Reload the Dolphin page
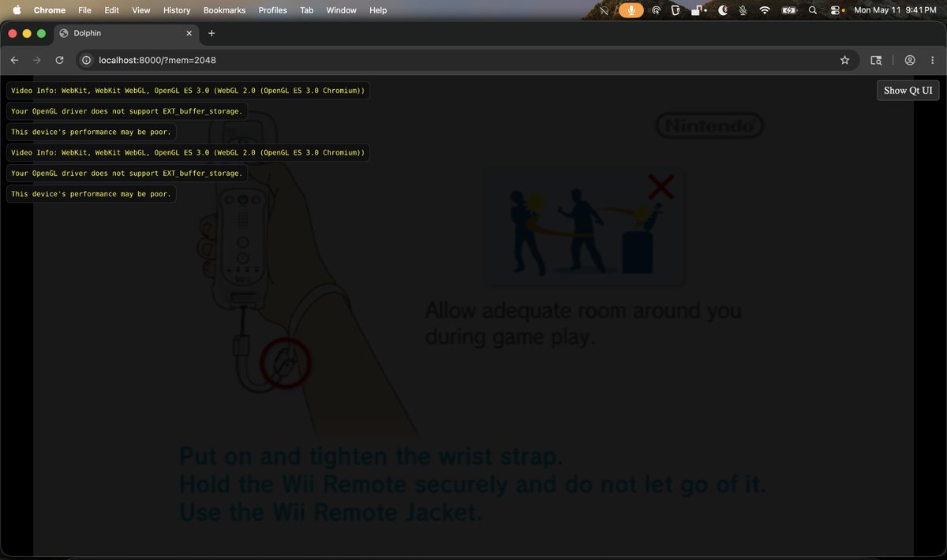This screenshot has height=560, width=947. pos(59,60)
